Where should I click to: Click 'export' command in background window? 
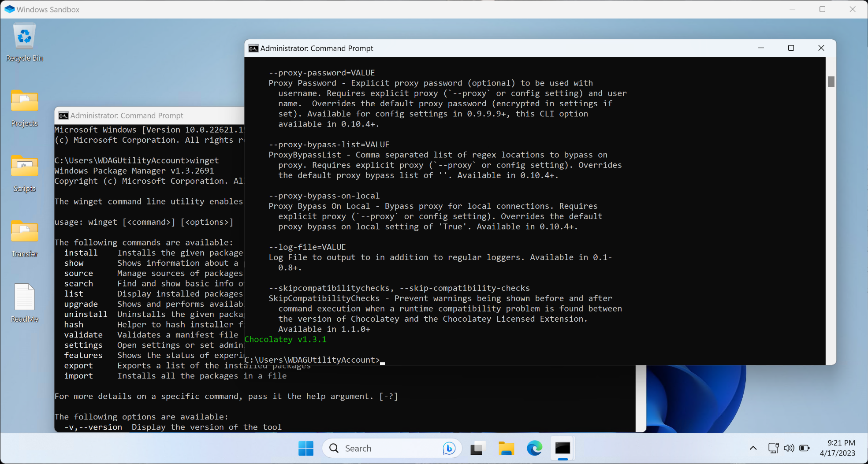tap(78, 366)
